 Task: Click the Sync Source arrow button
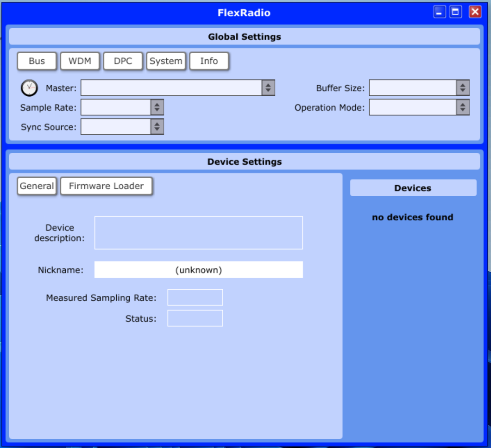[157, 127]
